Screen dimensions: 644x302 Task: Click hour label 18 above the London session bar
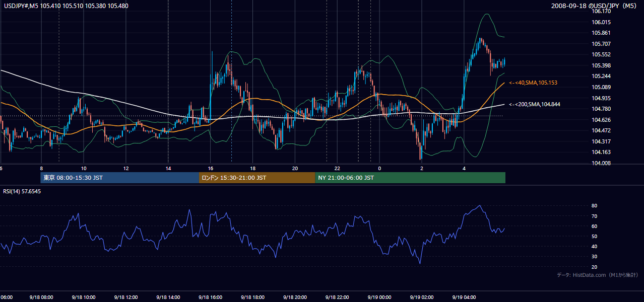click(x=253, y=169)
